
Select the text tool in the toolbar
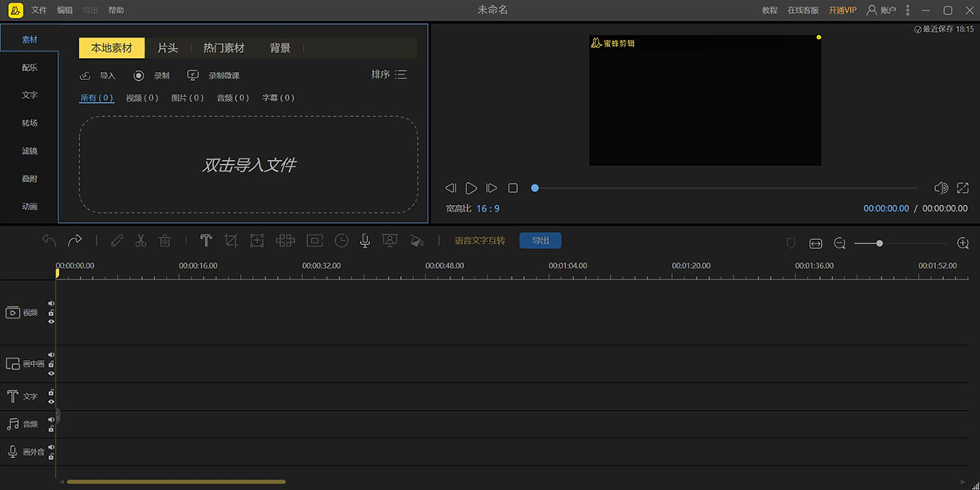206,240
